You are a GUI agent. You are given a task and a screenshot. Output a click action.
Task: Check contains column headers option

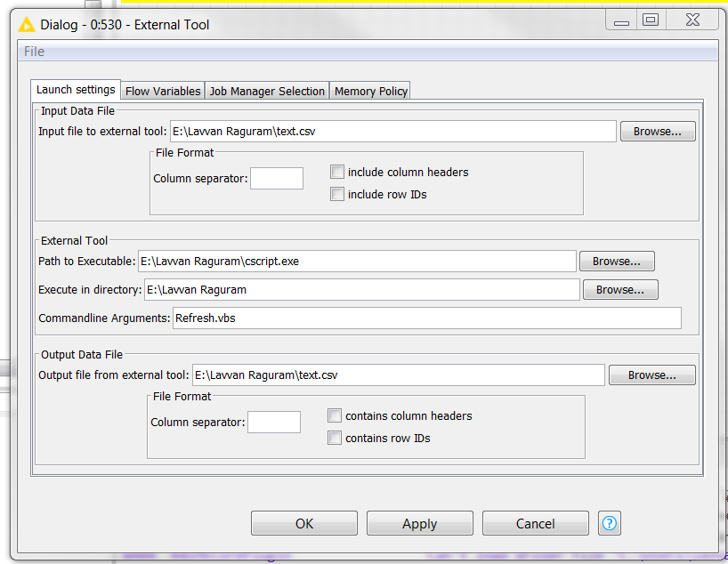point(335,415)
